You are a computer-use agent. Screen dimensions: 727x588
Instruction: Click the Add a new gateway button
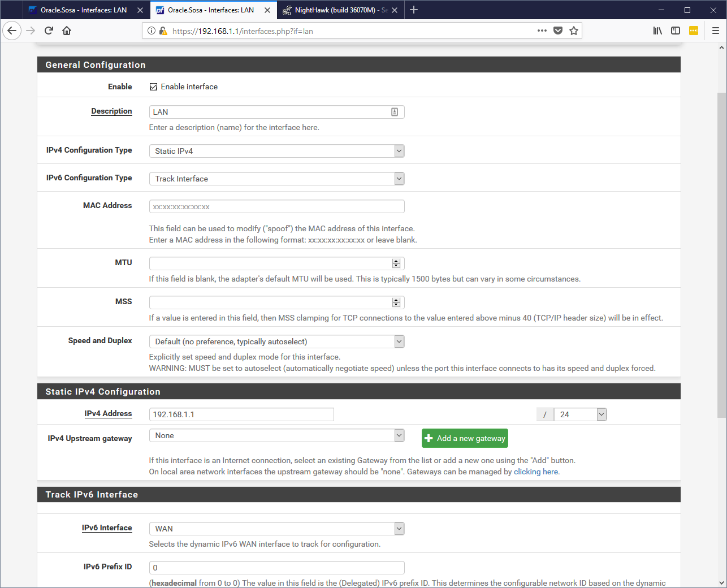click(465, 438)
